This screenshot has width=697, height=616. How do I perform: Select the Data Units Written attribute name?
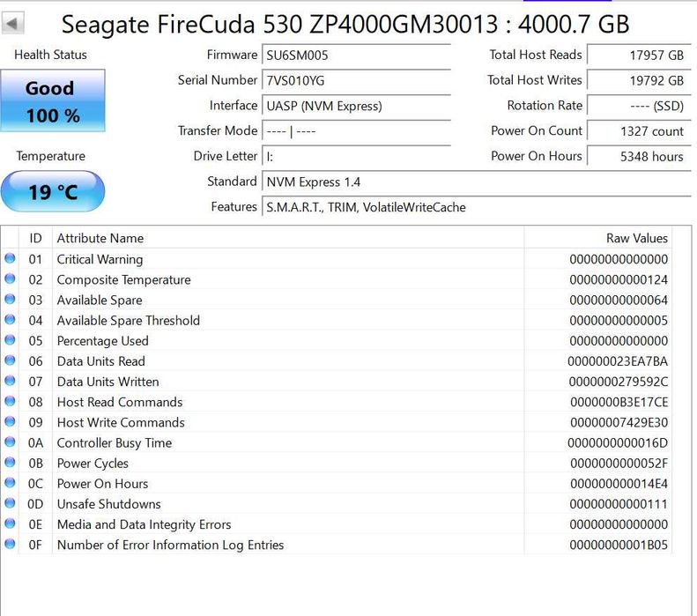108,382
